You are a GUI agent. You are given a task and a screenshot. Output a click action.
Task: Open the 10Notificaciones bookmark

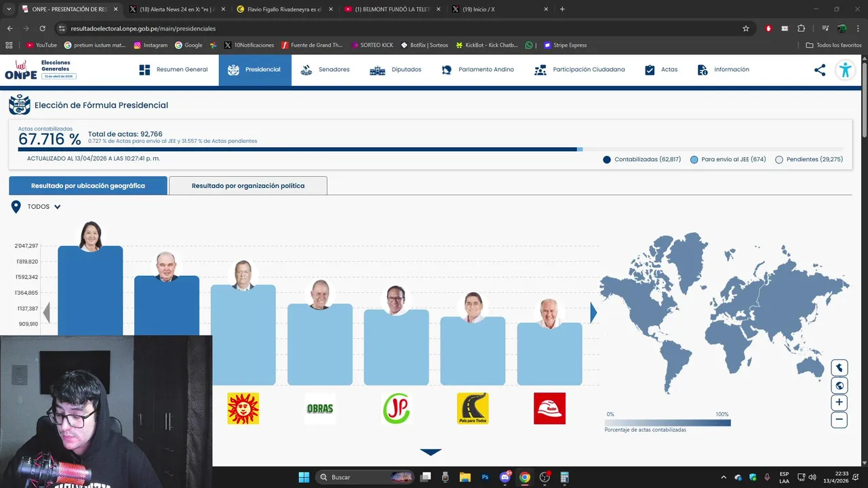tap(249, 45)
